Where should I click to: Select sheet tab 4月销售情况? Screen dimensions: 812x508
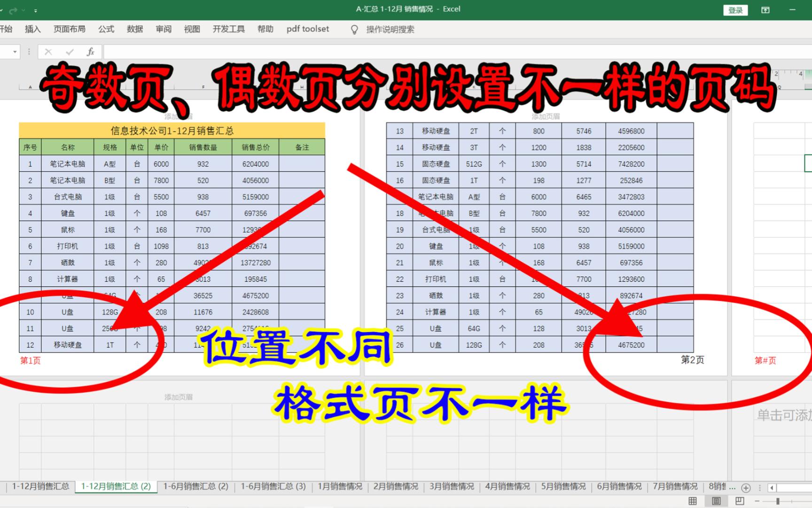(x=507, y=486)
